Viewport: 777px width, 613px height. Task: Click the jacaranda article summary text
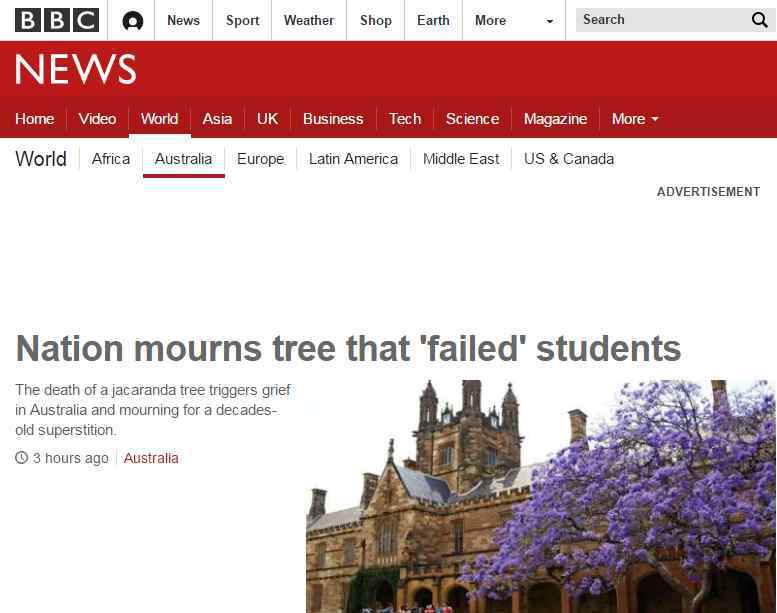point(153,410)
